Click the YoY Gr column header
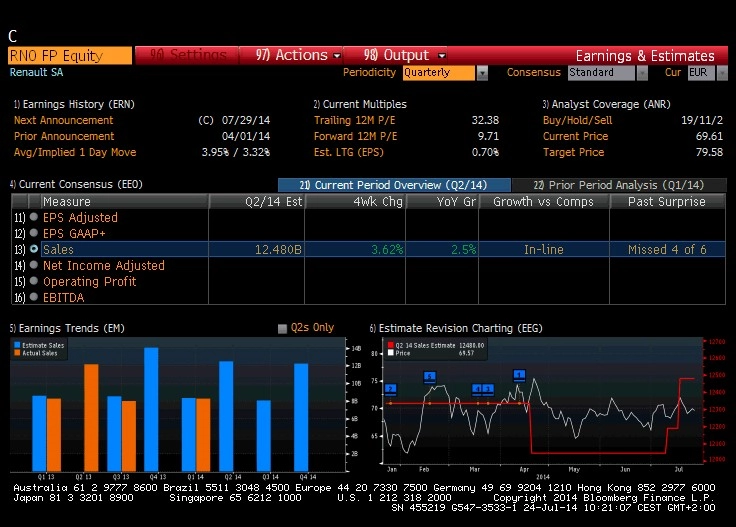Screen dimensions: 736x527 442,202
